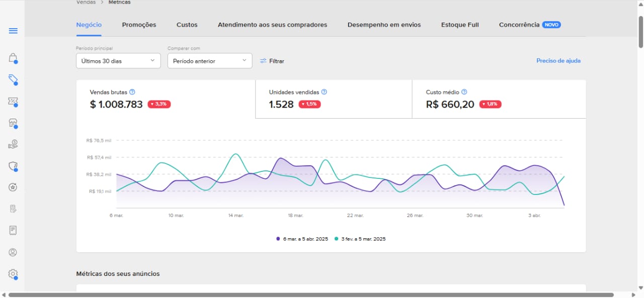Screen dimensions: 644x298
Task: Open the hamburger menu in the sidebar
Action: (13, 31)
